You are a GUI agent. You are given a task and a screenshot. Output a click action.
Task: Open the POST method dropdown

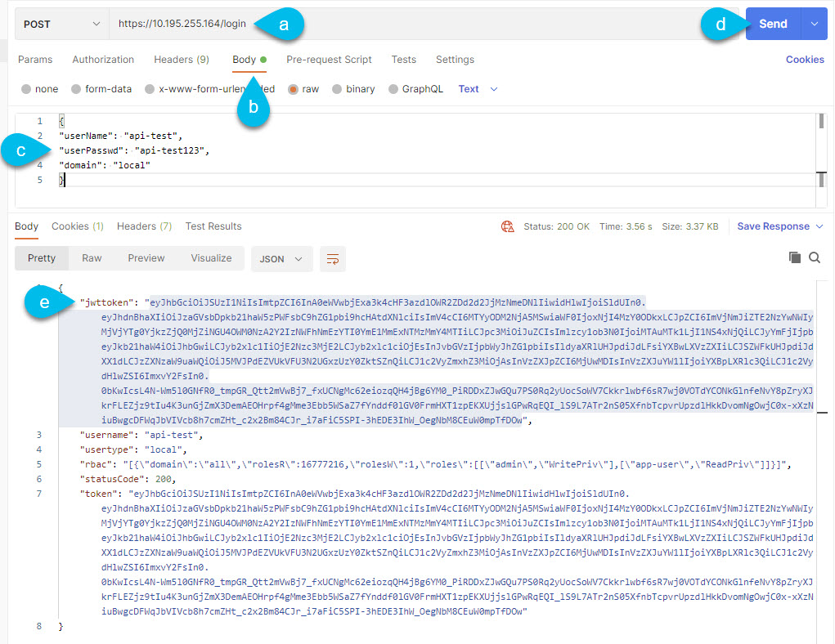coord(61,24)
